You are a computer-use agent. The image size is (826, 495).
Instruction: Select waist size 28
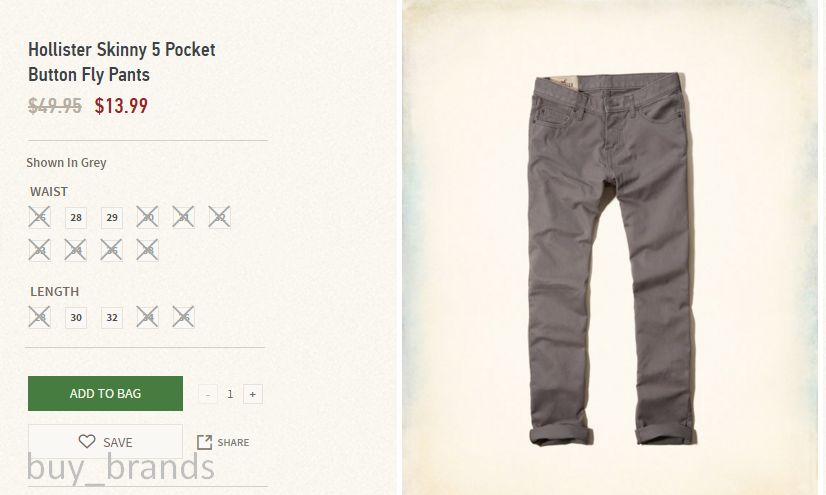click(x=76, y=217)
